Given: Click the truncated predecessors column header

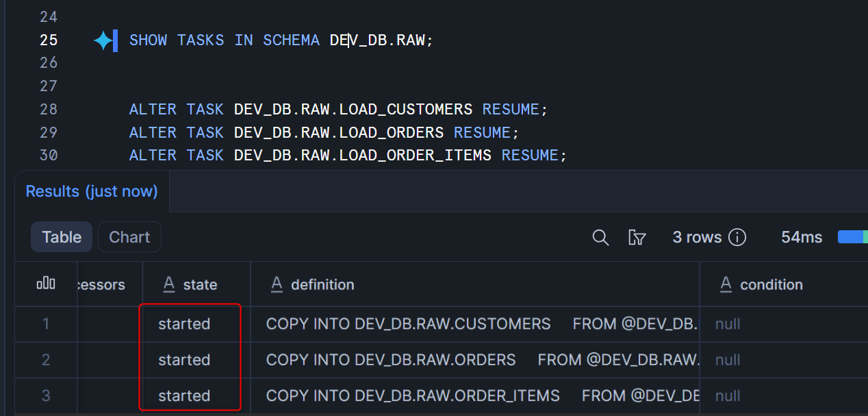Looking at the screenshot, I should [x=103, y=284].
